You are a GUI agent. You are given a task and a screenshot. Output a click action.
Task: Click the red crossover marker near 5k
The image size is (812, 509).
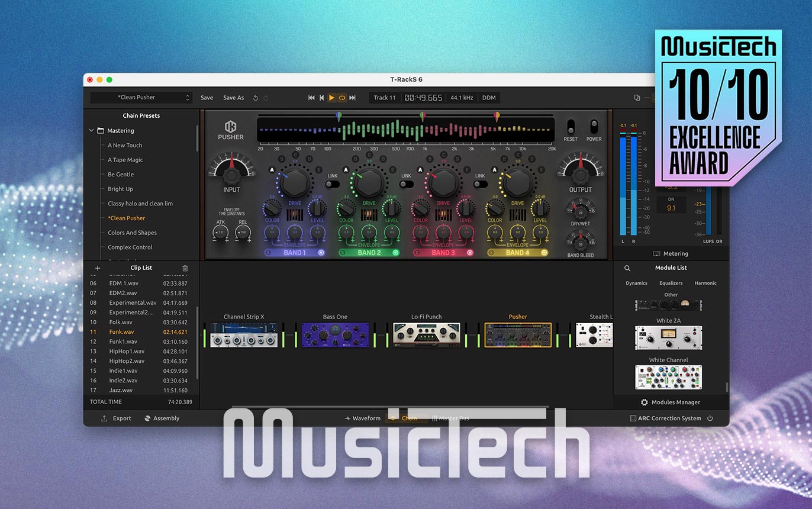point(497,117)
